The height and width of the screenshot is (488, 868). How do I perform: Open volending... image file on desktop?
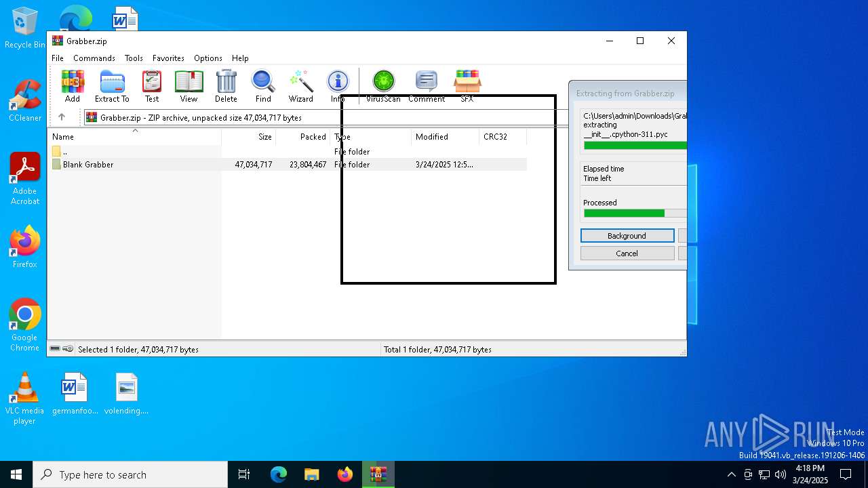click(126, 393)
